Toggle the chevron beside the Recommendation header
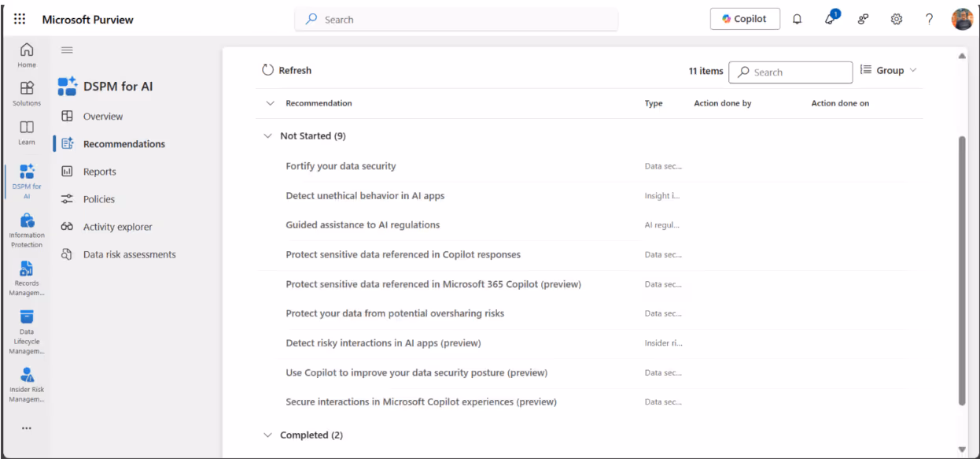 tap(270, 103)
